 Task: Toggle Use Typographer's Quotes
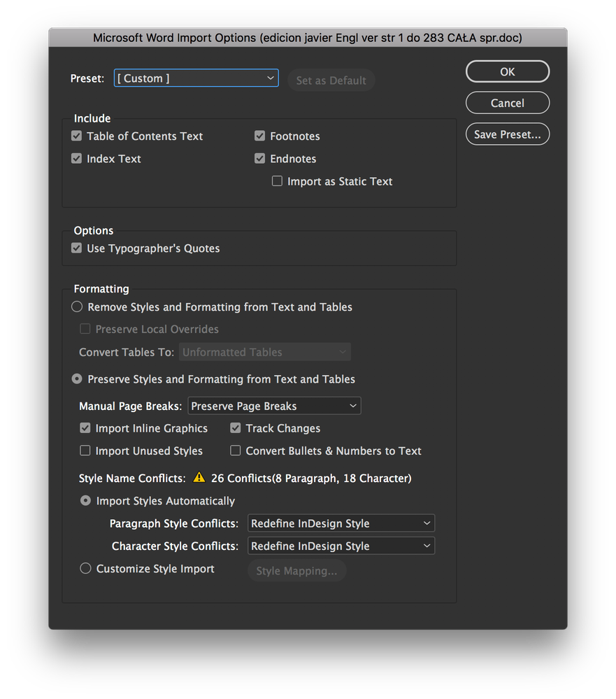tap(77, 248)
